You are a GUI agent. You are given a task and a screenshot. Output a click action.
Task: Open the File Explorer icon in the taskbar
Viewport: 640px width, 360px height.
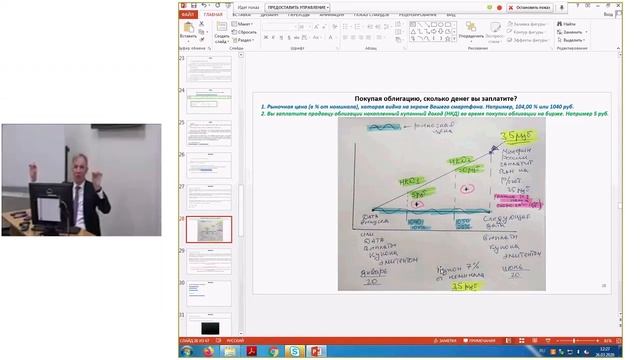(x=230, y=351)
